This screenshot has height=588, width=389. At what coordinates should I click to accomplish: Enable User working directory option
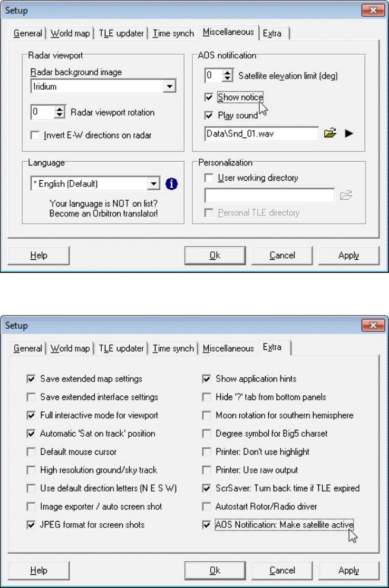(x=209, y=178)
